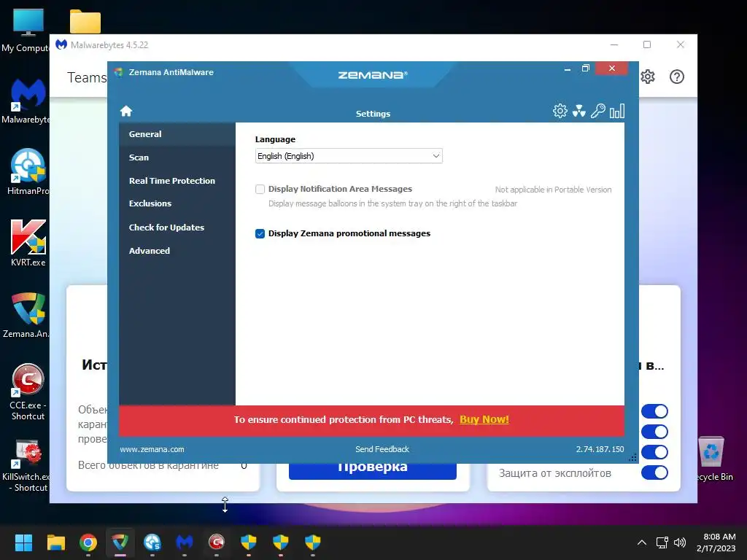Open Real Time Protection settings
Screen dimensions: 747x560
[177, 181]
